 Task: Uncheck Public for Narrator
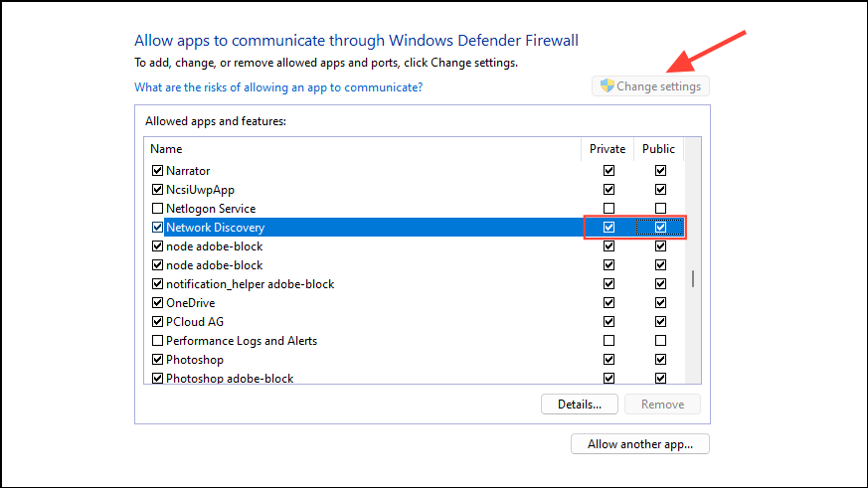[x=660, y=170]
